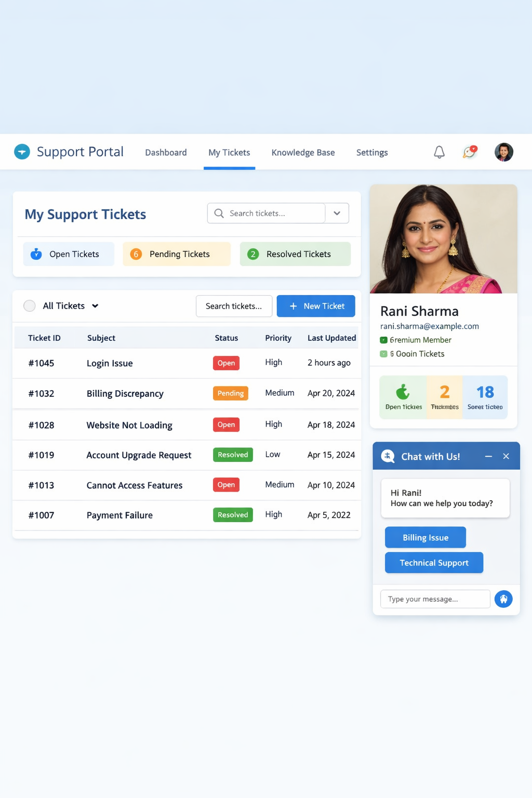Sort by the Status column header

point(227,338)
